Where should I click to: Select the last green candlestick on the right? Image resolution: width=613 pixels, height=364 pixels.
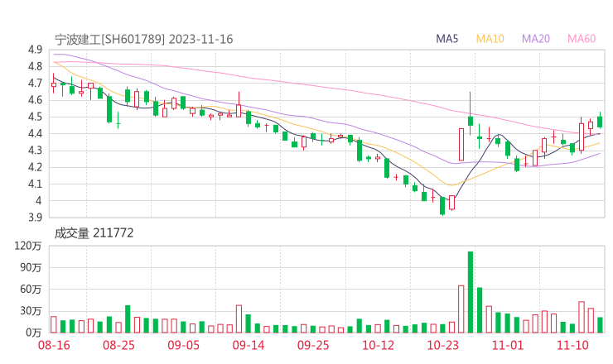(x=600, y=120)
